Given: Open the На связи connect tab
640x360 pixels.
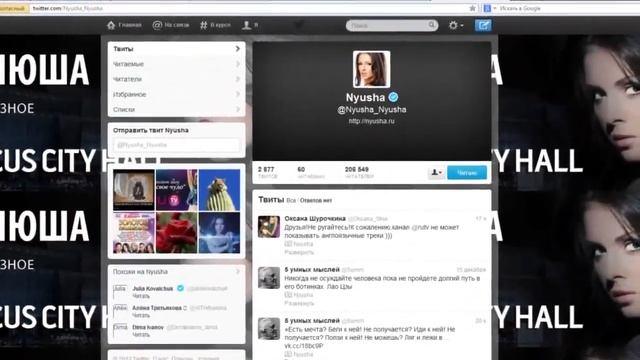Looking at the screenshot, I should [171, 25].
